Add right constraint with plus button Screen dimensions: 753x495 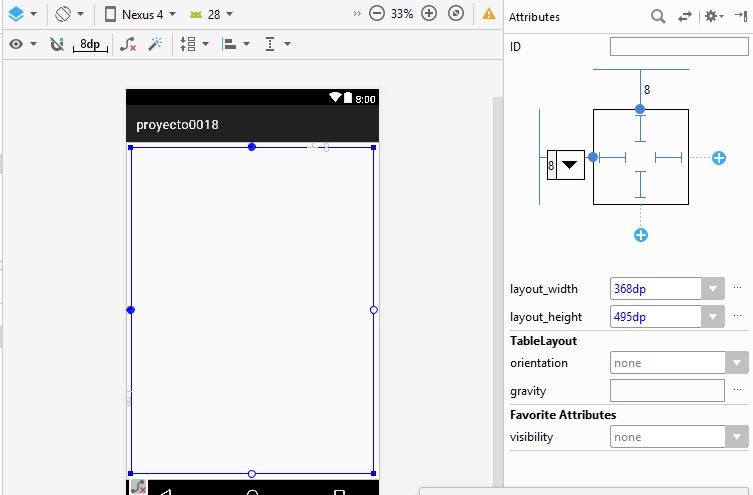coord(718,158)
